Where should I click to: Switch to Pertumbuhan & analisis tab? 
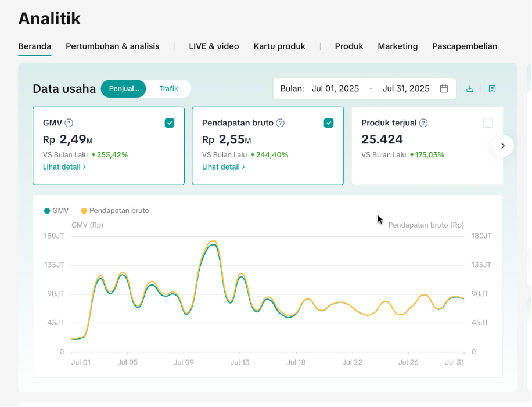112,46
